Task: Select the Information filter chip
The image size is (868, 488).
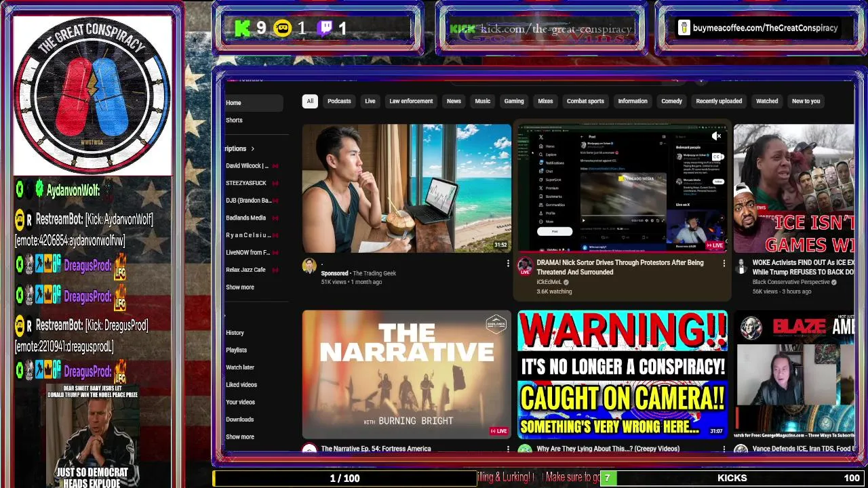Action: coord(633,101)
